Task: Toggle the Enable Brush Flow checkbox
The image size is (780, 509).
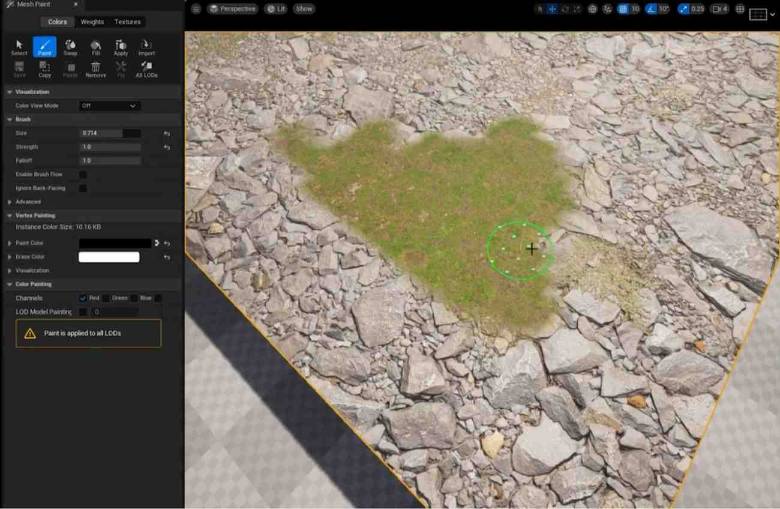Action: tap(83, 174)
